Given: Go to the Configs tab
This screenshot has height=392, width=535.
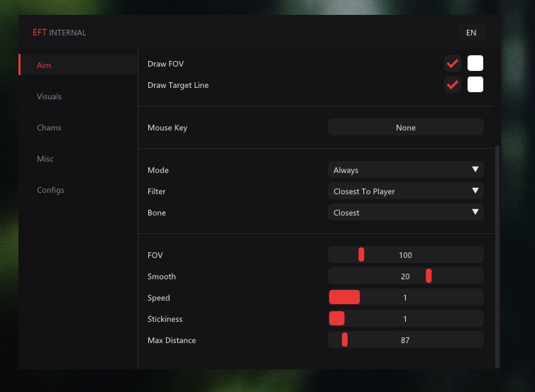Looking at the screenshot, I should click(50, 190).
